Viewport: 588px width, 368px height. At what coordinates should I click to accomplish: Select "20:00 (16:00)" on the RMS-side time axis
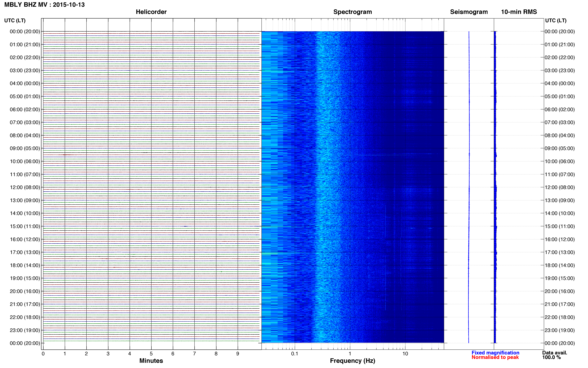coord(560,291)
